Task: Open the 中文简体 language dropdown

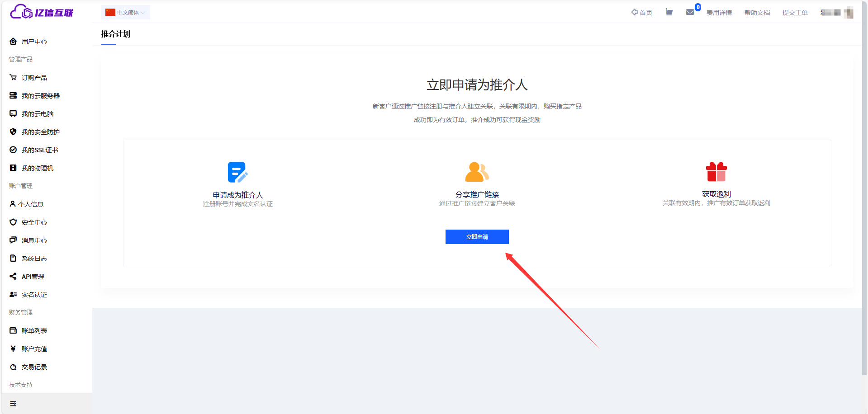Action: 125,12
